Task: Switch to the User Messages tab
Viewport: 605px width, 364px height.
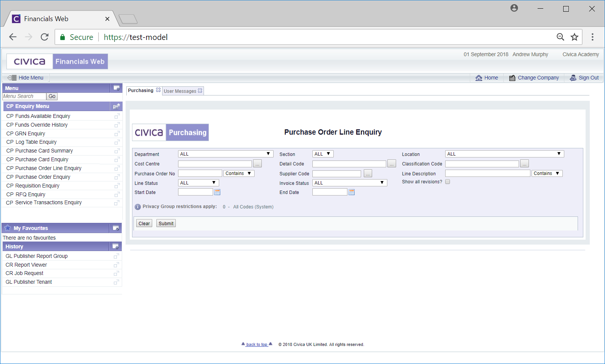Action: (x=180, y=91)
